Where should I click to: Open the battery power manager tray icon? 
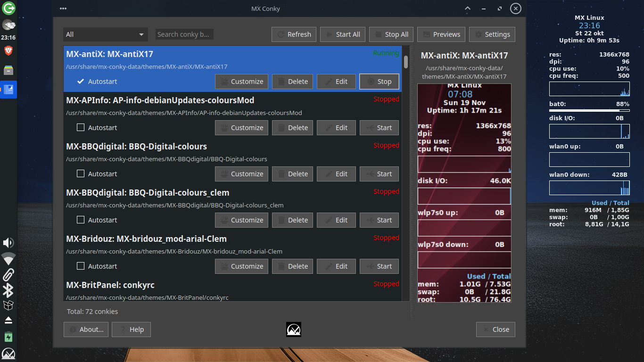point(8,337)
